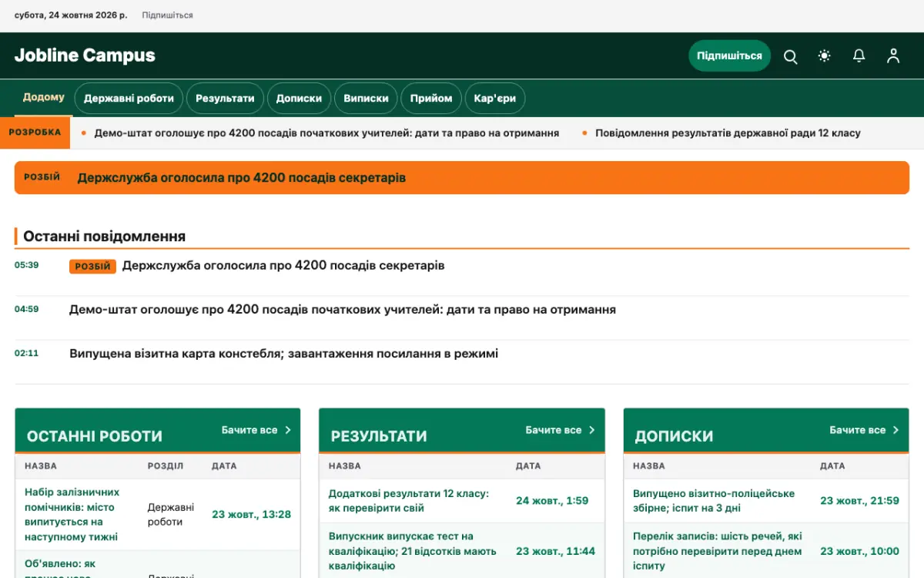Click date cell 23 жовт., 13:28
The height and width of the screenshot is (578, 924).
point(252,514)
